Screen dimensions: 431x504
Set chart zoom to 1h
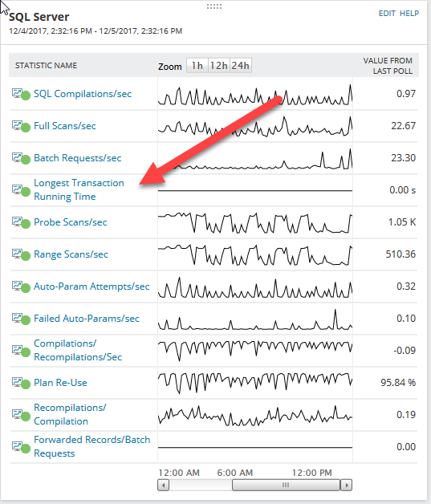(x=197, y=66)
